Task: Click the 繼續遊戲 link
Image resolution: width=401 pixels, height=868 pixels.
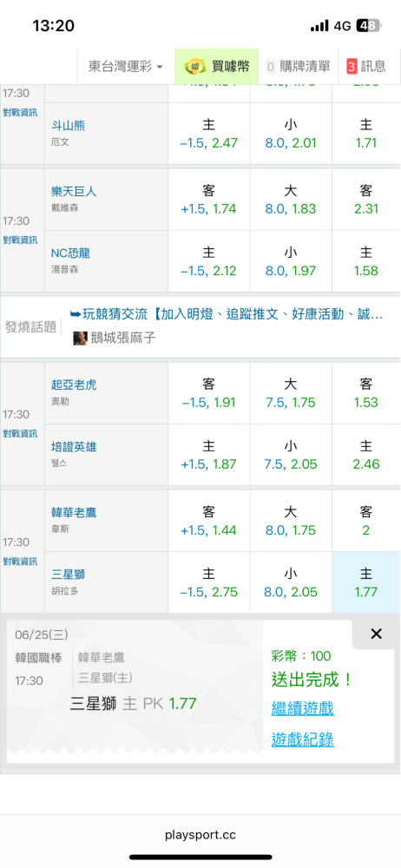Action: point(302,708)
